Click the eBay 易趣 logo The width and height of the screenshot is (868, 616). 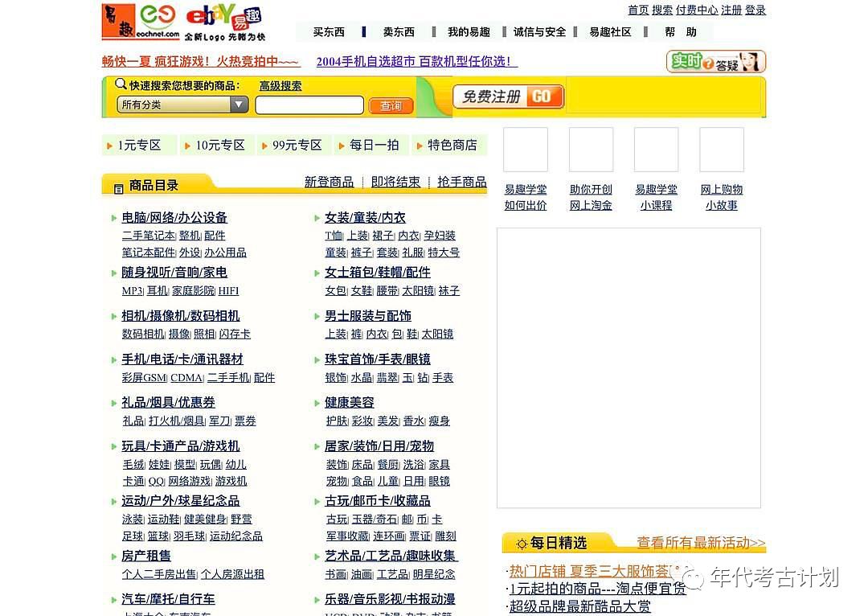tap(225, 22)
